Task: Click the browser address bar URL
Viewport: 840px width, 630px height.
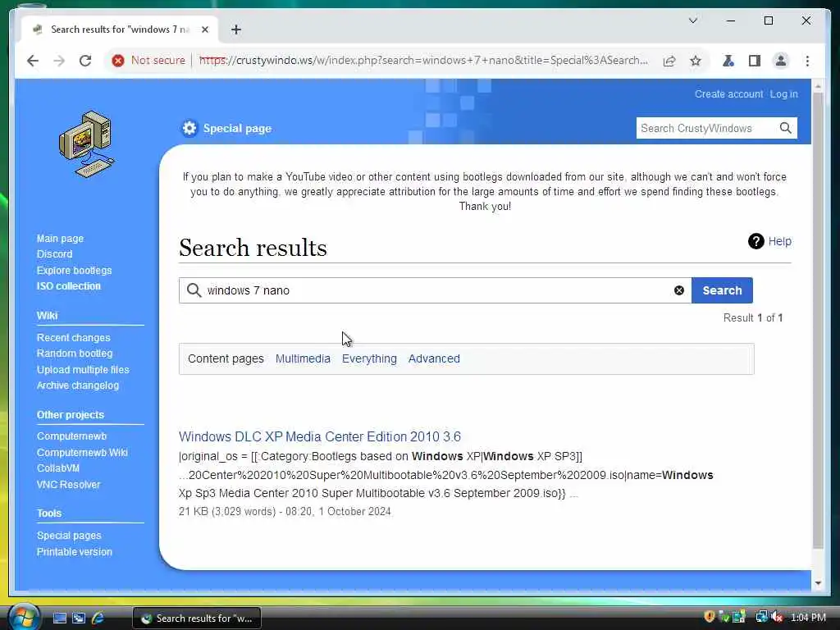Action: click(423, 60)
